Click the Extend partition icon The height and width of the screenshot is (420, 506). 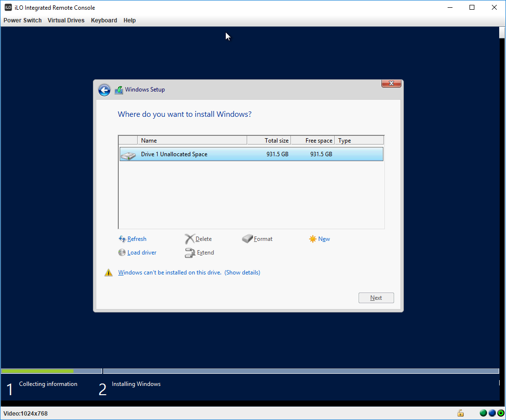190,253
